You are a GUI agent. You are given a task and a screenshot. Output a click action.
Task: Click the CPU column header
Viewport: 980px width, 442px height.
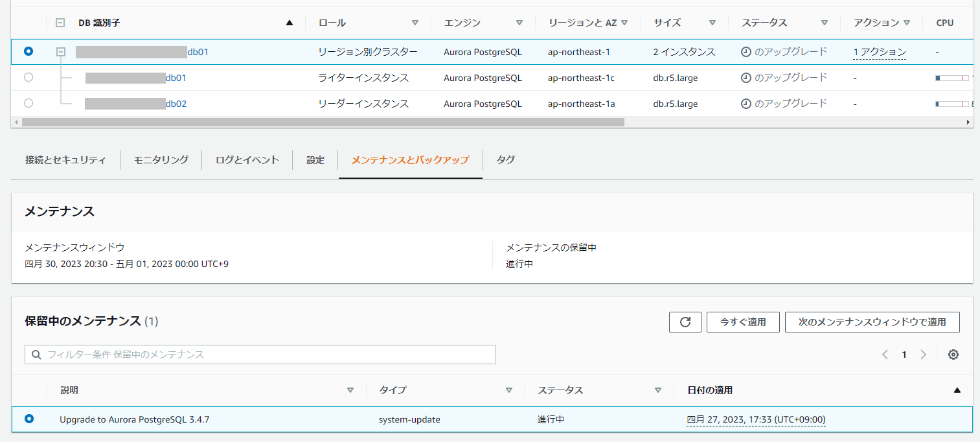coord(945,23)
